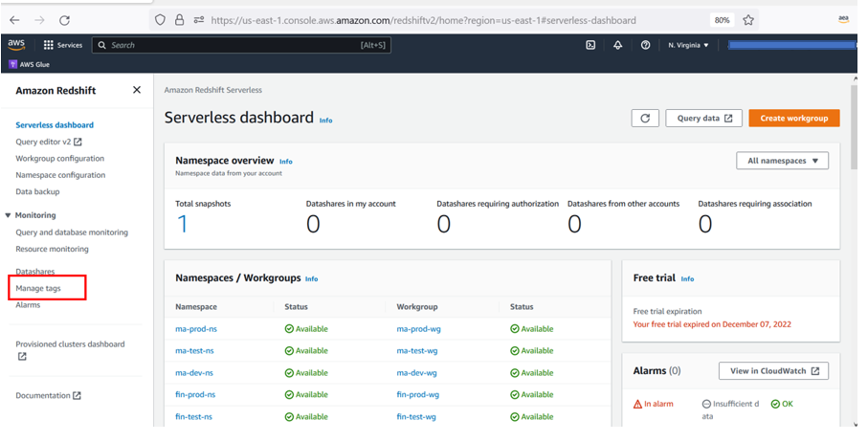Open Manage tags in the sidebar
This screenshot has height=442, width=868.
38,288
